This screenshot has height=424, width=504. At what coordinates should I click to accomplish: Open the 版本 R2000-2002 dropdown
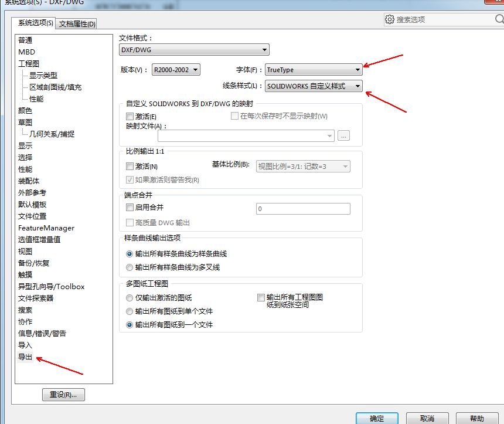(176, 70)
